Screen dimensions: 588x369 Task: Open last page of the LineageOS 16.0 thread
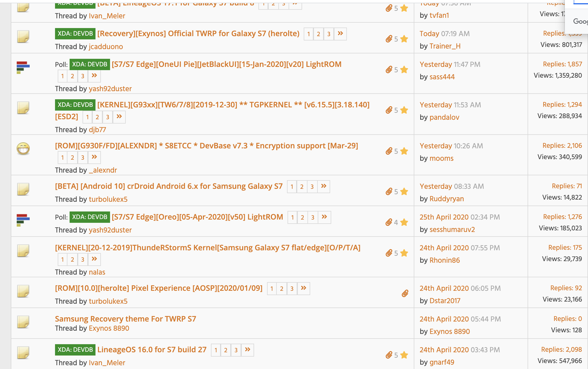247,350
